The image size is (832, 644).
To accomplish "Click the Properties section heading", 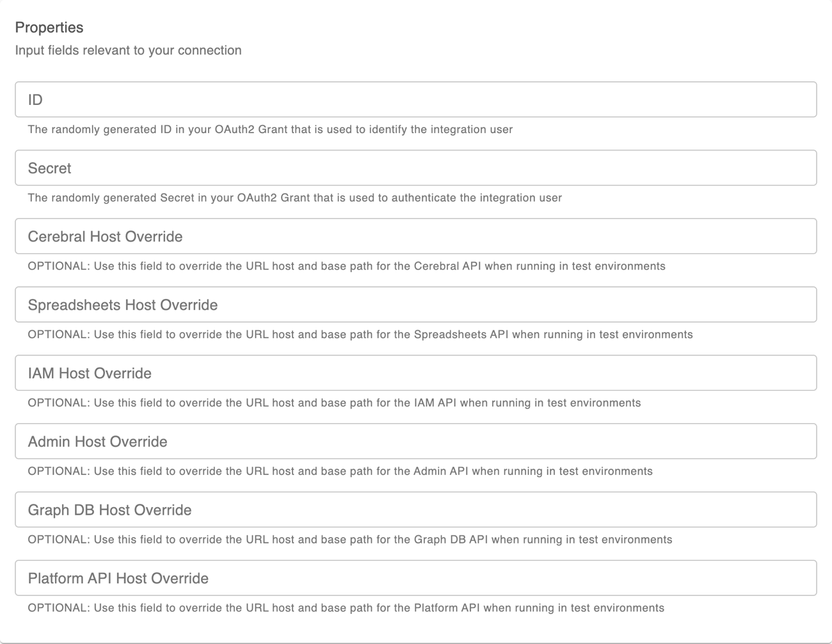I will tap(49, 28).
